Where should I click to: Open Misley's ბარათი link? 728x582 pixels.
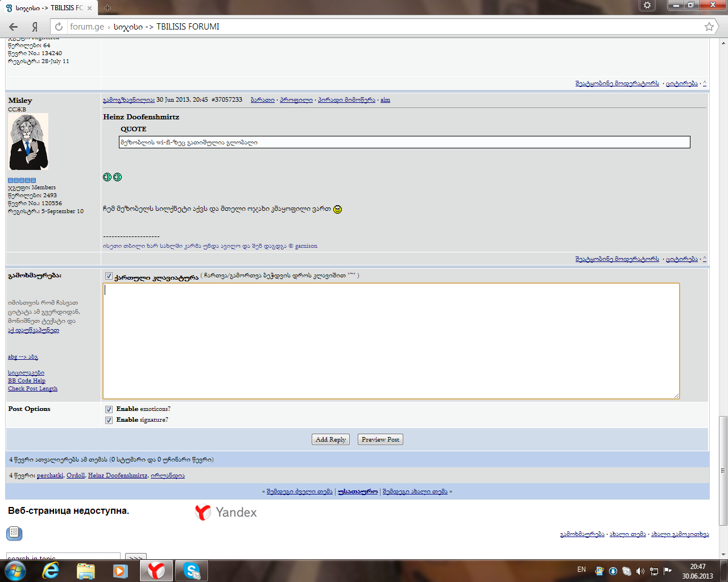[263, 100]
